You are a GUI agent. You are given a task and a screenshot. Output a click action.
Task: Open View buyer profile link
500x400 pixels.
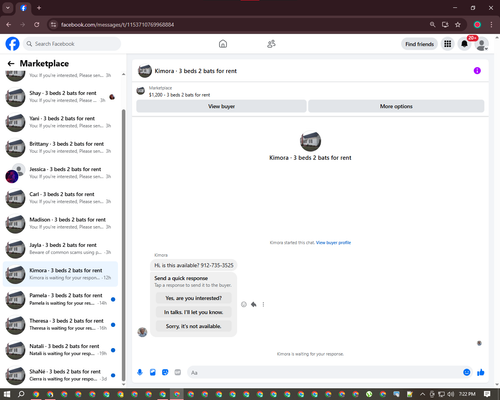333,243
